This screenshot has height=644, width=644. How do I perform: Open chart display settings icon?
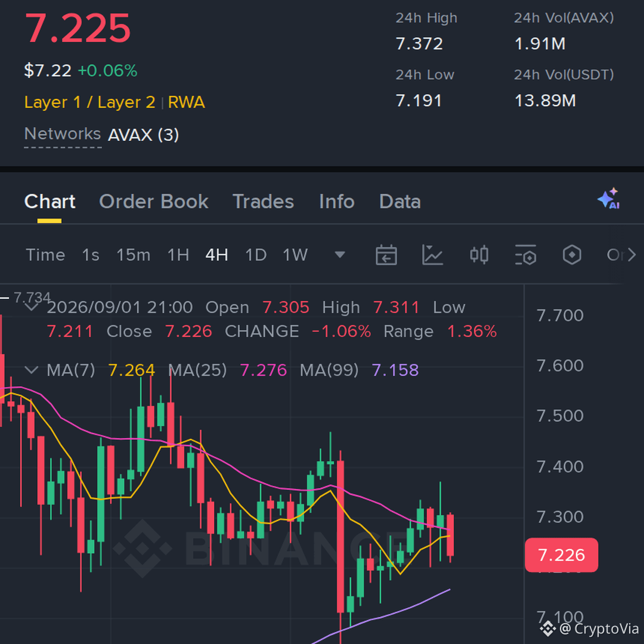point(525,255)
